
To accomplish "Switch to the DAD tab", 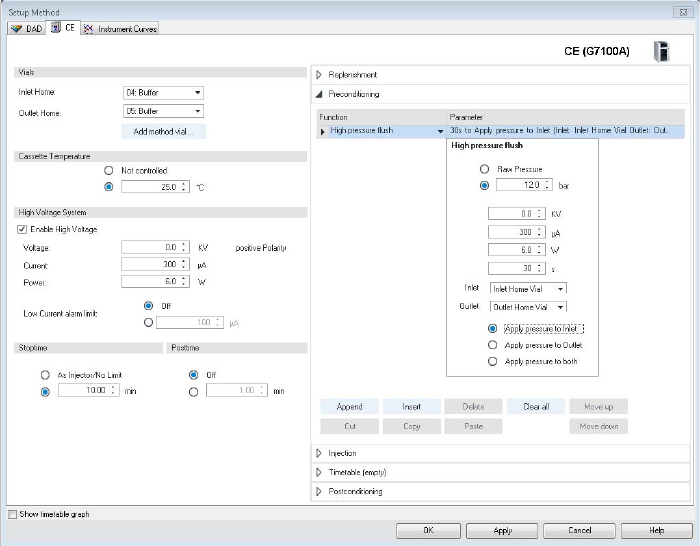I will click(27, 29).
